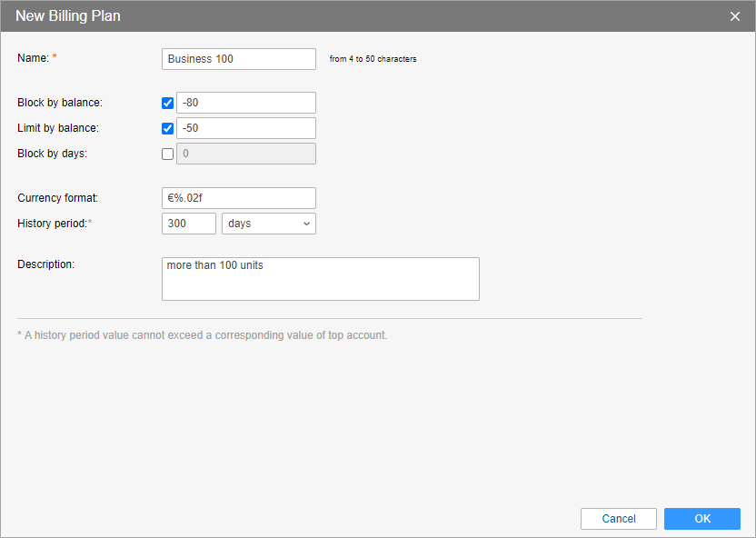Click the "Name:" field label
The image size is (756, 538).
coord(33,58)
